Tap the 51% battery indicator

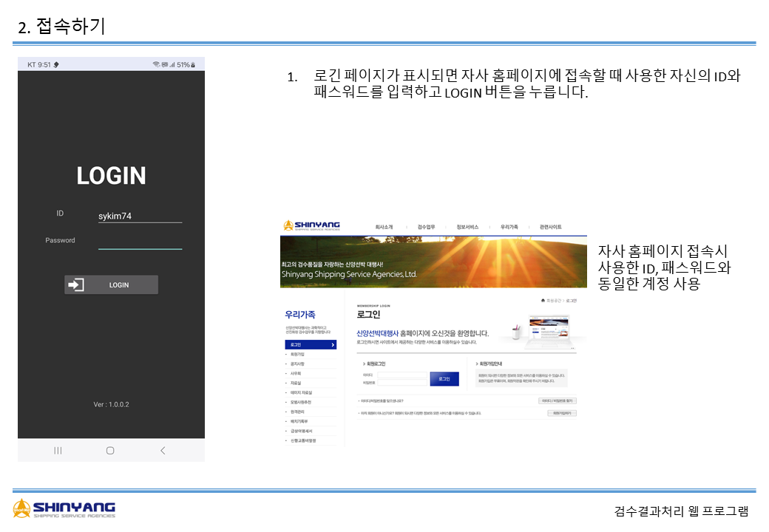[186, 65]
